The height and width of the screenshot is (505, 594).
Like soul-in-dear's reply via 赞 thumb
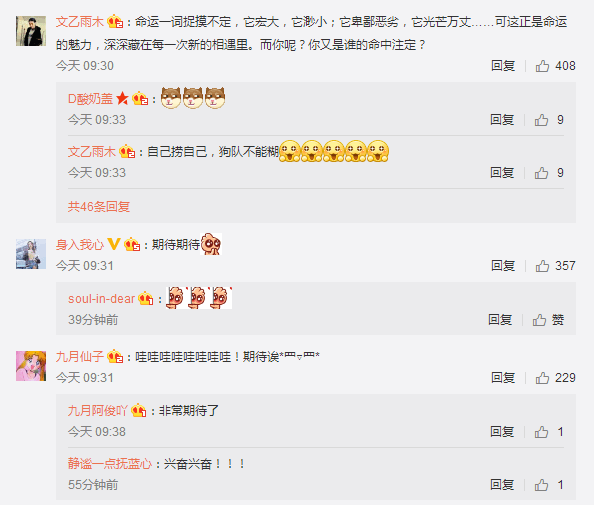pyautogui.click(x=548, y=320)
